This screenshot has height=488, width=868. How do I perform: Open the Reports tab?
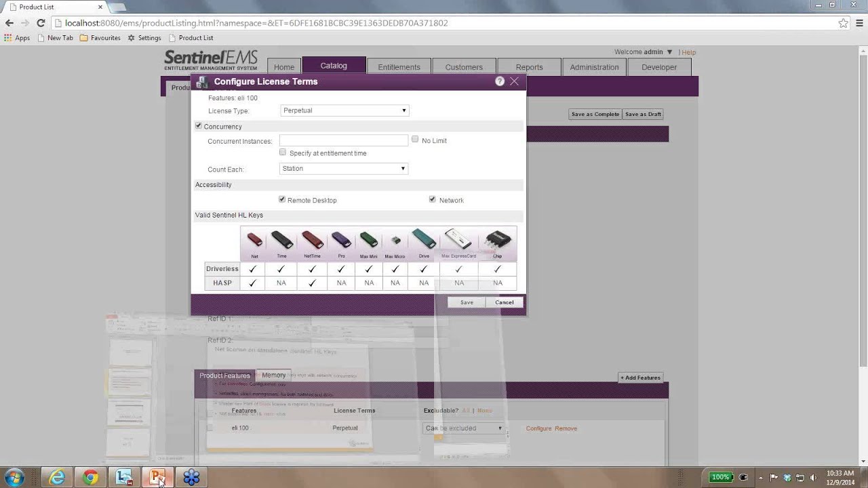pyautogui.click(x=529, y=67)
